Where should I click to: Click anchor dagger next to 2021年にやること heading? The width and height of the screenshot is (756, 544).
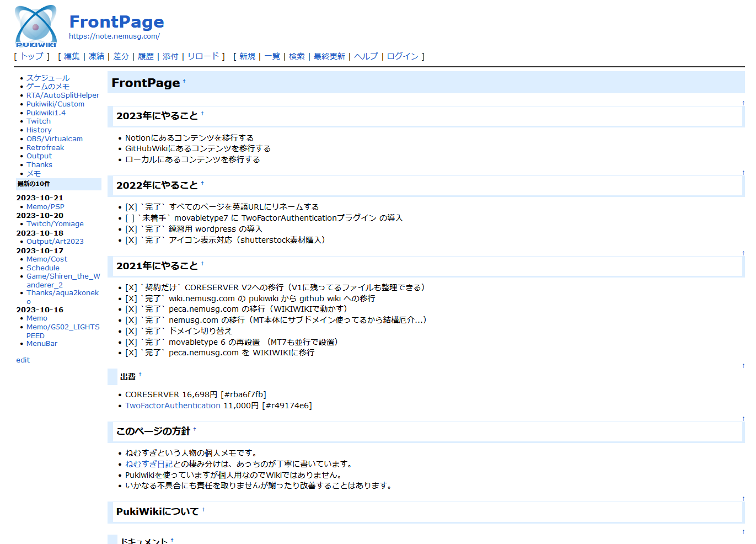202,264
